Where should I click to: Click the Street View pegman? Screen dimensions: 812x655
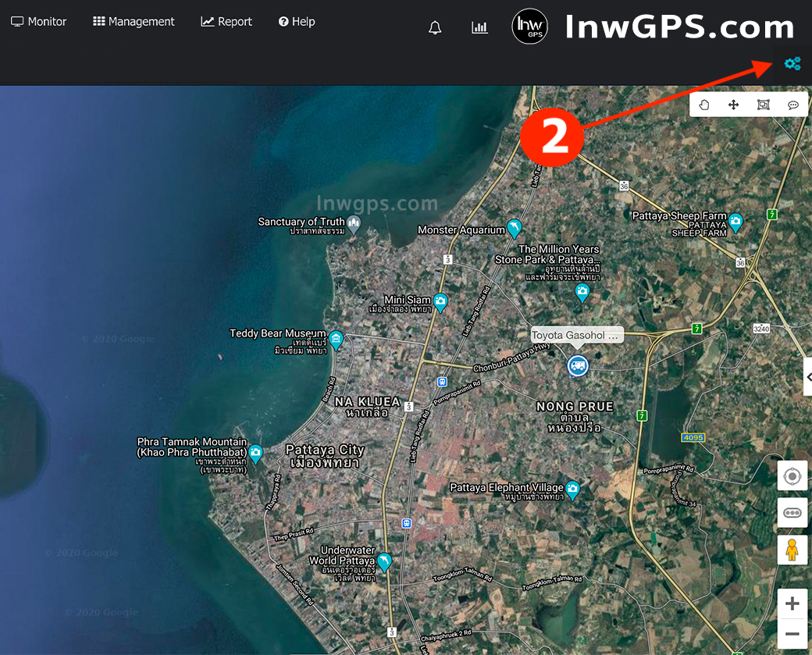pyautogui.click(x=792, y=550)
